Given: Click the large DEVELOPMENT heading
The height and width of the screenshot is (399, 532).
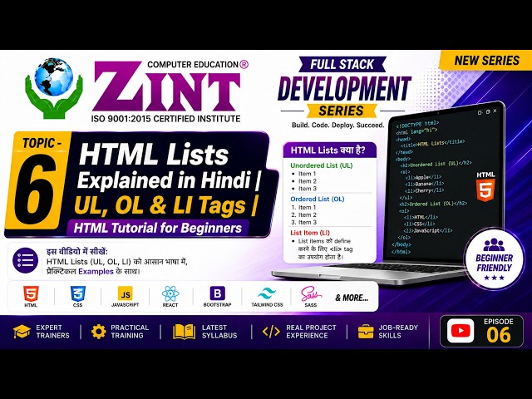Looking at the screenshot, I should (x=344, y=89).
